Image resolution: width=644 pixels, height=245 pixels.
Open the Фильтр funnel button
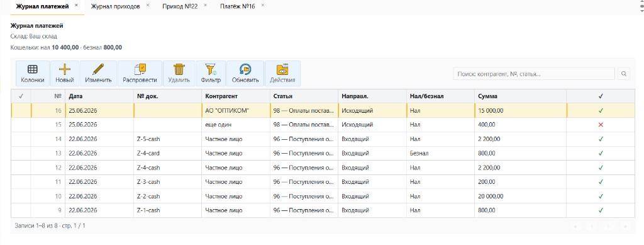point(211,74)
